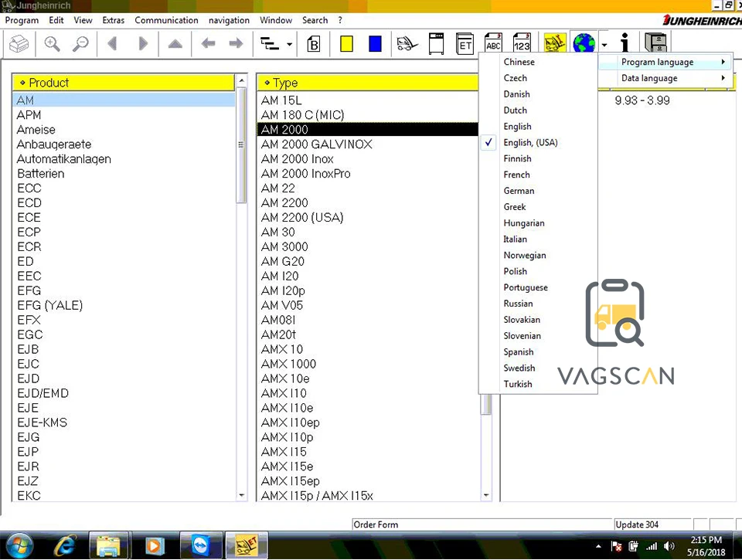Click the Order Form status field
The height and width of the screenshot is (560, 742).
[482, 524]
